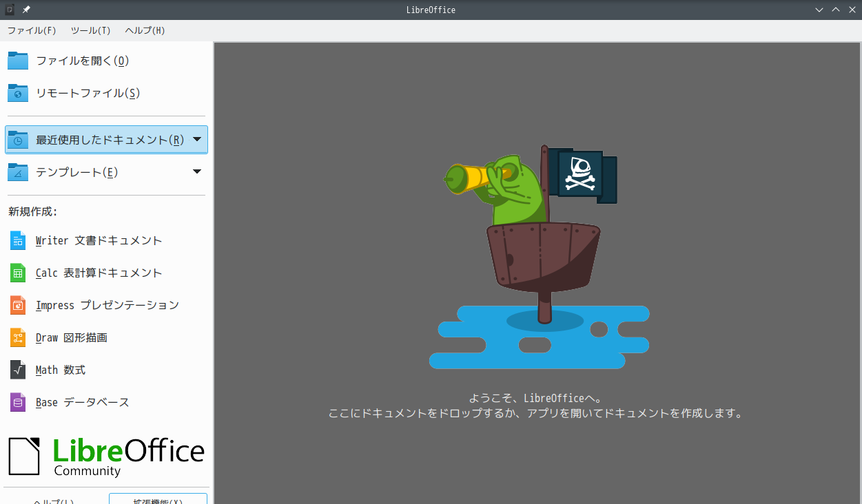The height and width of the screenshot is (504, 862).
Task: Open the ツール(T) menu
Action: click(90, 30)
